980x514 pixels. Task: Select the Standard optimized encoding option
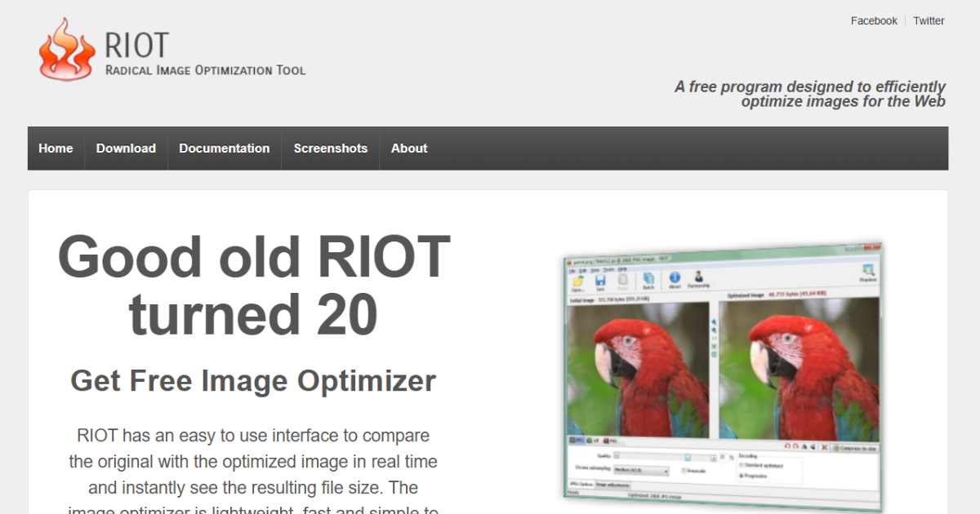pos(741,465)
